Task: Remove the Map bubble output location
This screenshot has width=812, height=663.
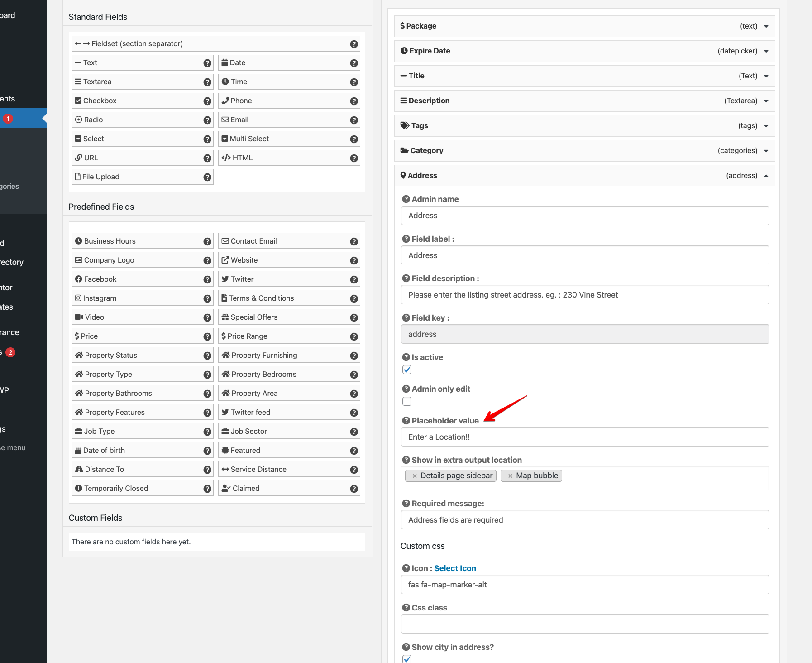Action: 510,476
